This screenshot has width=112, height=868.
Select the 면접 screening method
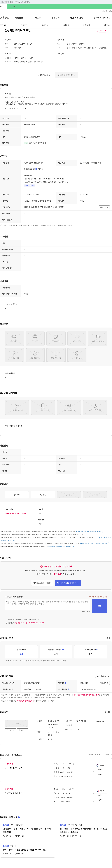tap(43, 495)
